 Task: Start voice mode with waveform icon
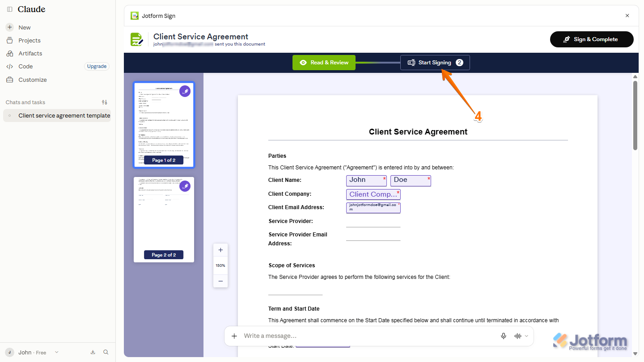(x=518, y=336)
